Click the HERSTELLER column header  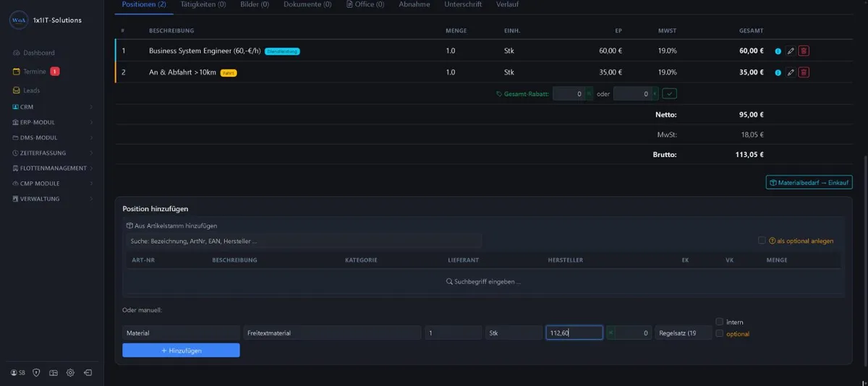[566, 260]
